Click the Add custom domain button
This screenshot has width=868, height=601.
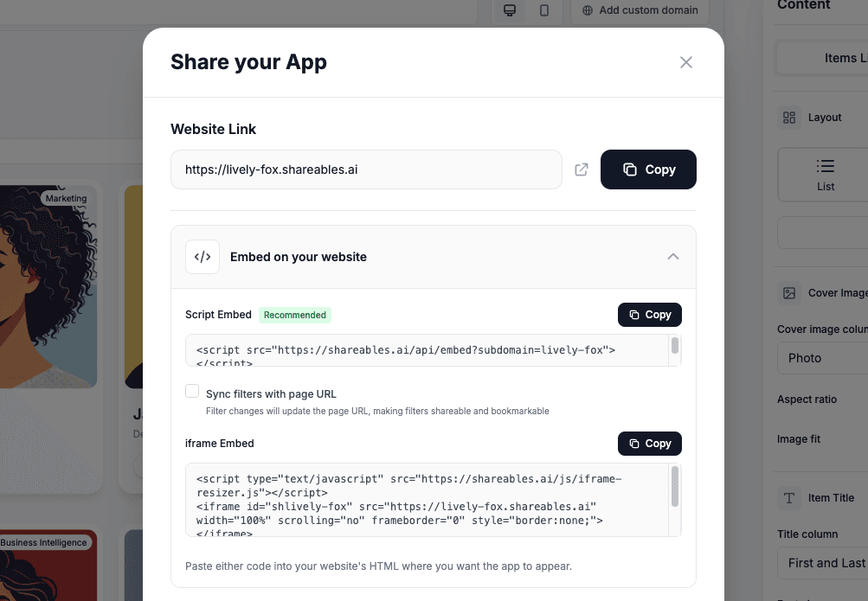[x=639, y=10]
